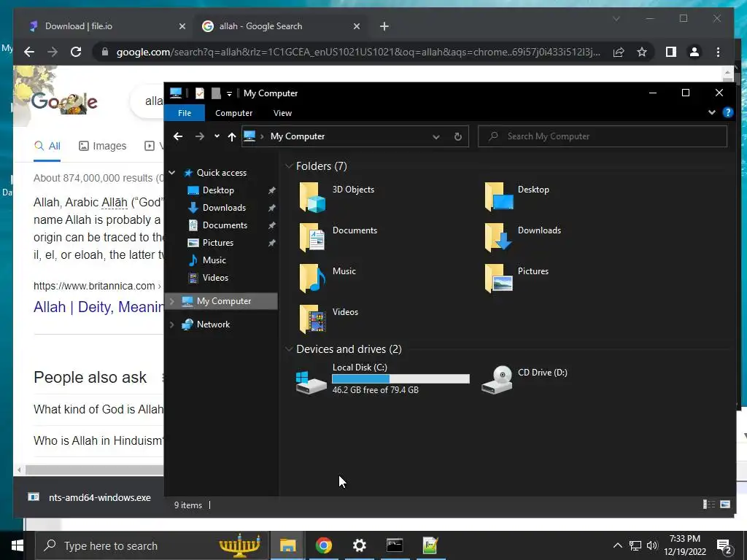Screen dimensions: 747x560
Task: Reload the Chrome page
Action: tap(76, 52)
